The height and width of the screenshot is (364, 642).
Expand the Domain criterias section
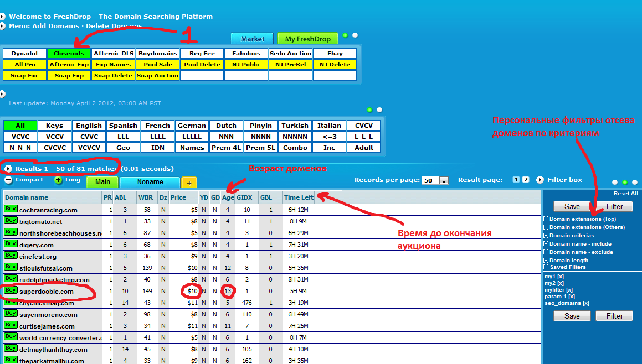click(546, 236)
